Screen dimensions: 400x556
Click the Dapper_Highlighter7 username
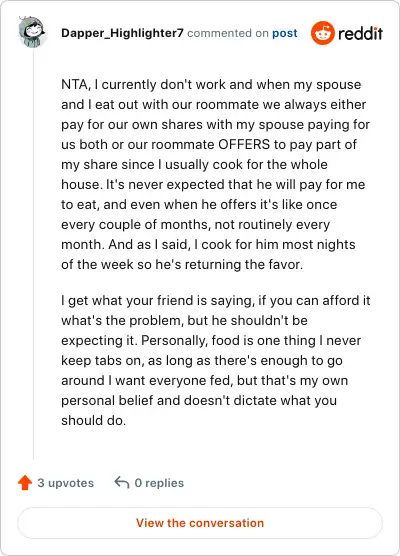pyautogui.click(x=122, y=33)
